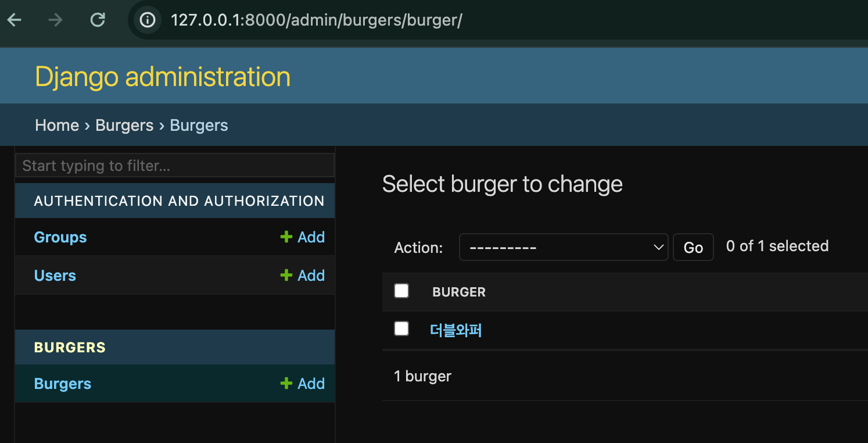This screenshot has width=868, height=443.
Task: Click the BURGER column header
Action: click(459, 292)
